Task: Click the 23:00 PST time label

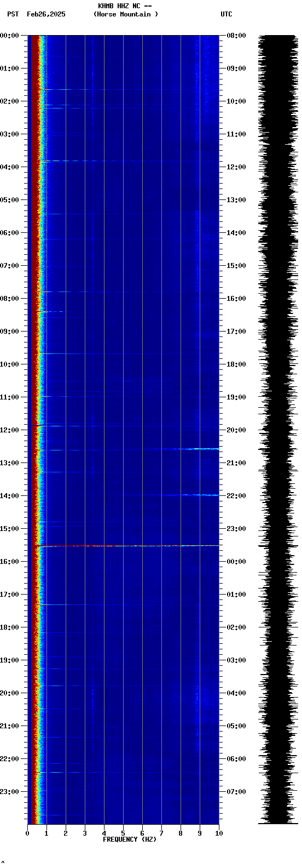Action: [x=10, y=792]
